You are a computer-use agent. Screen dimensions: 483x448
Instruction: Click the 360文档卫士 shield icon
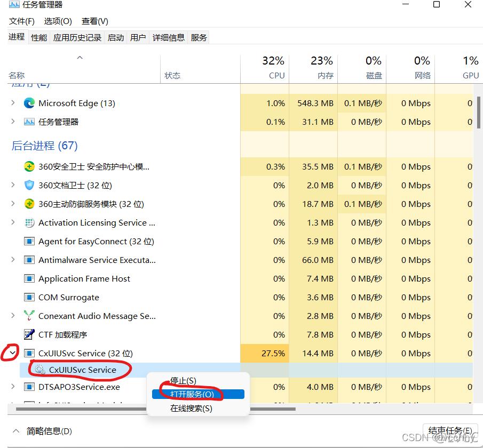pyautogui.click(x=29, y=186)
